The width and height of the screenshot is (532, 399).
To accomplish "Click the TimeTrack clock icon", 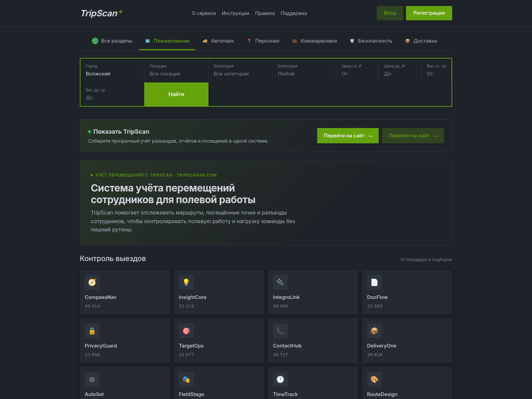I will [280, 379].
